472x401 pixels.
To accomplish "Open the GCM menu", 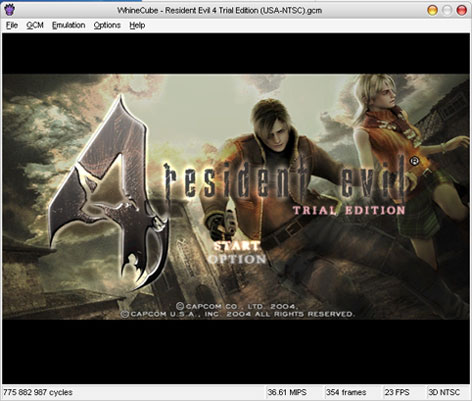I will (x=35, y=25).
